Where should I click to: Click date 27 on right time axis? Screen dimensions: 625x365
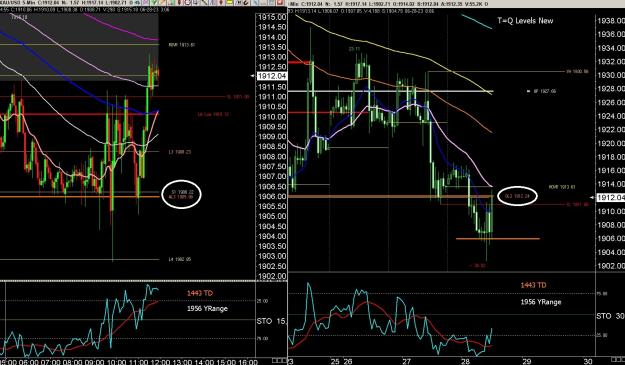[406, 361]
